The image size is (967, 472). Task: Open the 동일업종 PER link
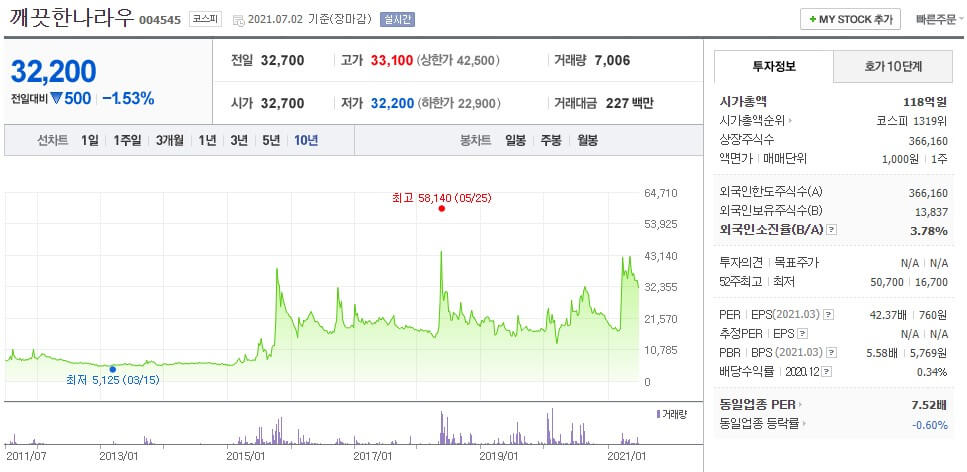coord(762,405)
